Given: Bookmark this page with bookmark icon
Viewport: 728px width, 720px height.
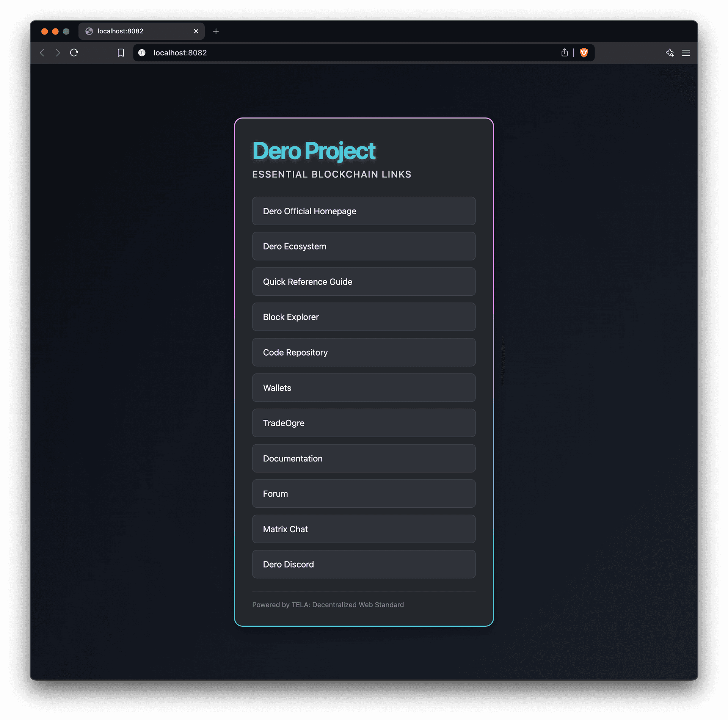Looking at the screenshot, I should (121, 53).
